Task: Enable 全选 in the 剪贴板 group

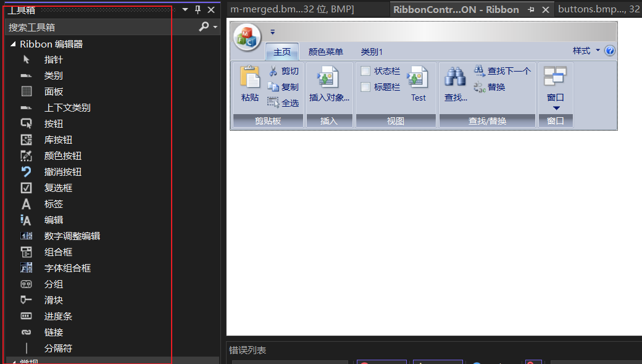Action: click(x=283, y=103)
